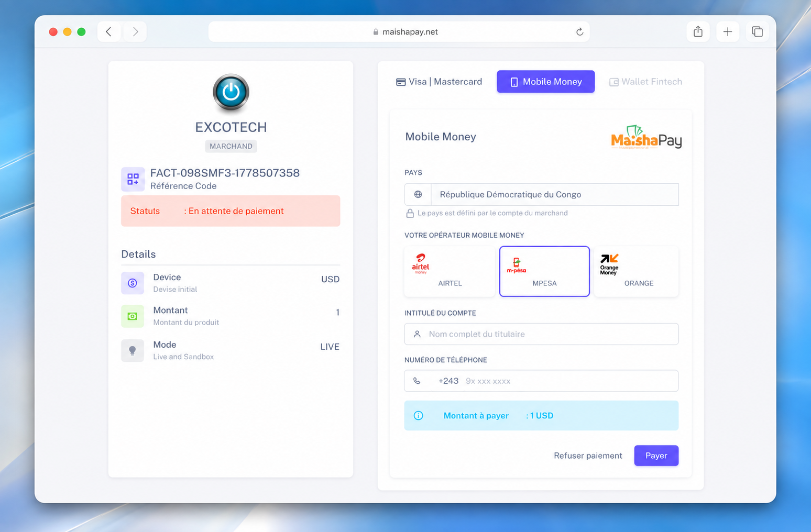Image resolution: width=811 pixels, height=532 pixels.
Task: Switch to the Visa | Mastercard tab
Action: pos(439,82)
